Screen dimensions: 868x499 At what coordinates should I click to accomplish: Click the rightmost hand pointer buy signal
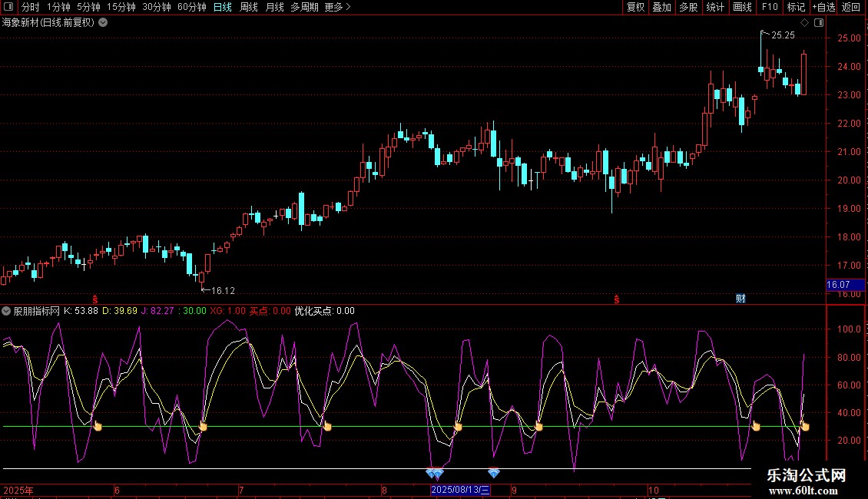coord(804,426)
